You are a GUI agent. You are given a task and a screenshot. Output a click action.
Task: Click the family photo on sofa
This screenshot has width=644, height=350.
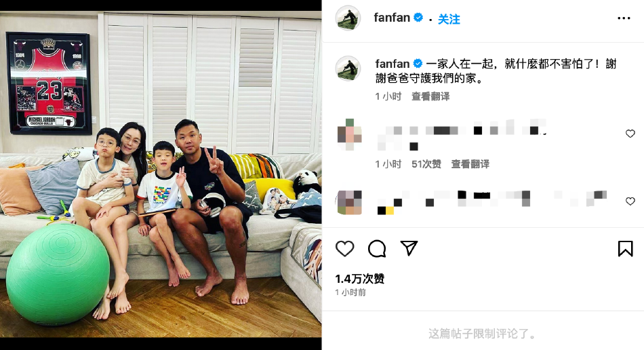tap(161, 174)
